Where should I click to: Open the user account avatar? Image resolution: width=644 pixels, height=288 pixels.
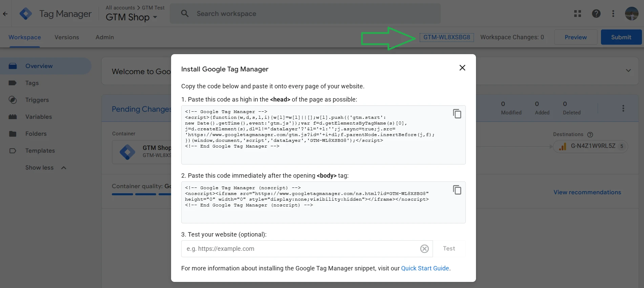(x=631, y=14)
